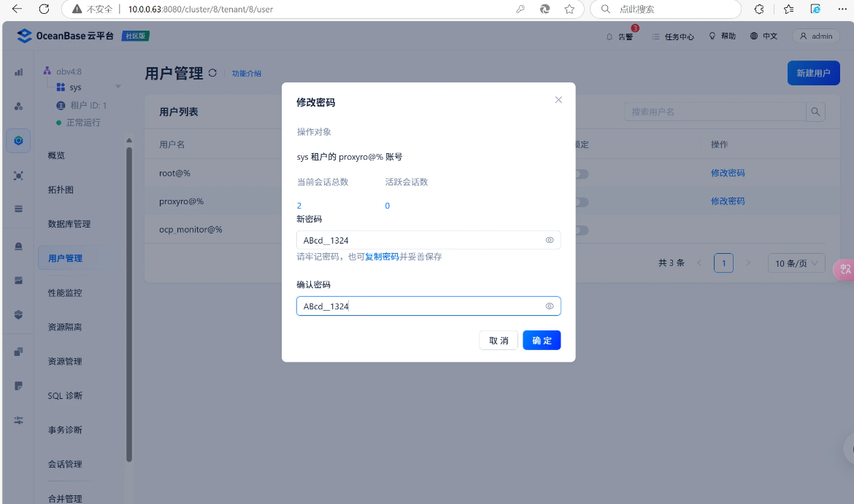This screenshot has height=504, width=854.
Task: Click the 帮助 help icon
Action: [721, 35]
